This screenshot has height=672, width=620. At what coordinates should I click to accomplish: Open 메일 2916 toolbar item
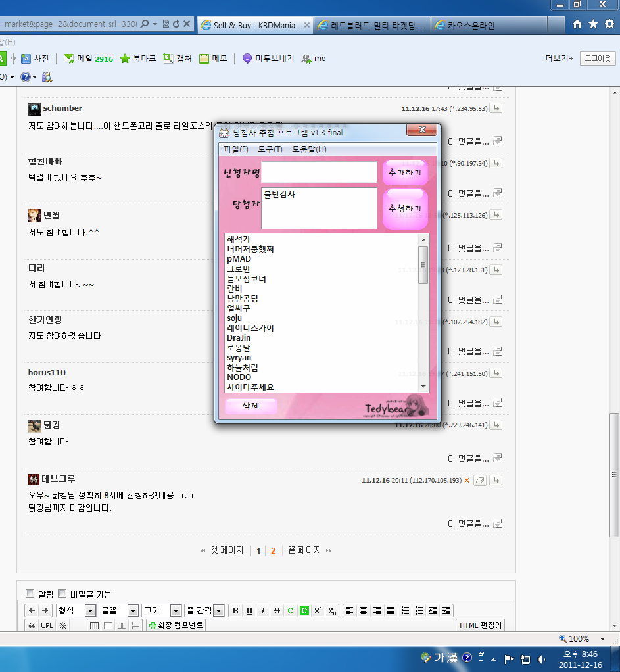[88, 59]
